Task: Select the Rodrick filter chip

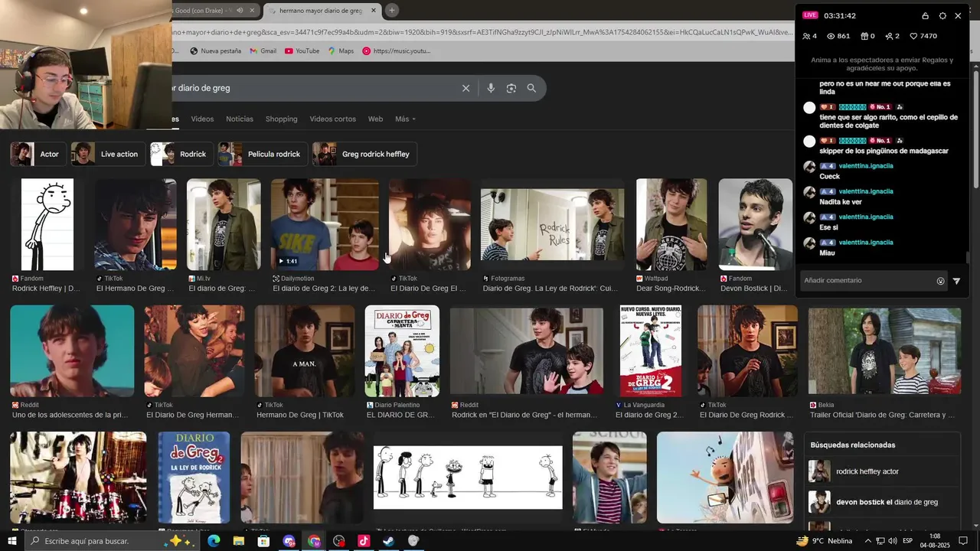Action: pyautogui.click(x=181, y=154)
